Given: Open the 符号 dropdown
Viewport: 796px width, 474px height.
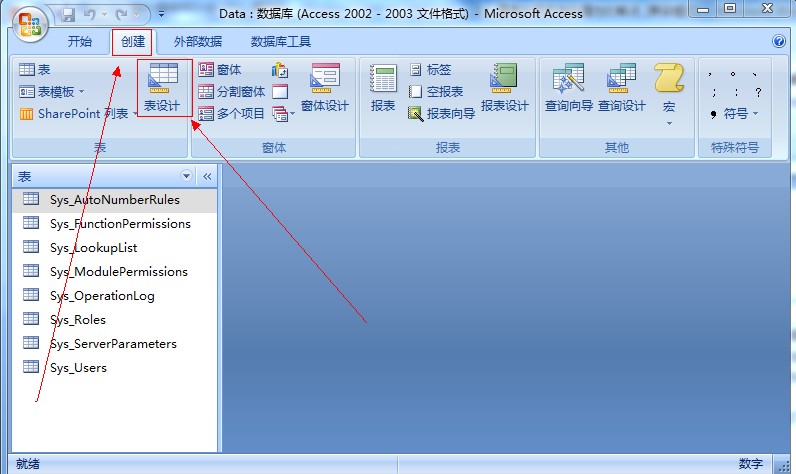Looking at the screenshot, I should [x=734, y=114].
